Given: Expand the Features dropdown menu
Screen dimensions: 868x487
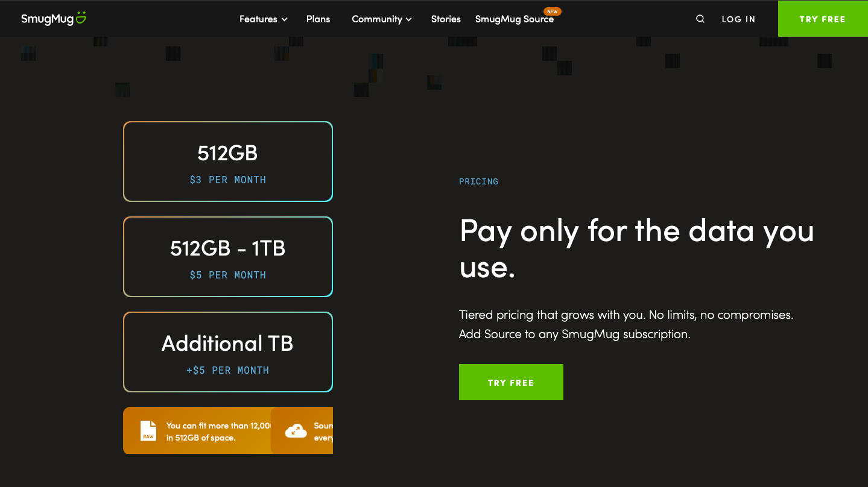Looking at the screenshot, I should pyautogui.click(x=264, y=19).
